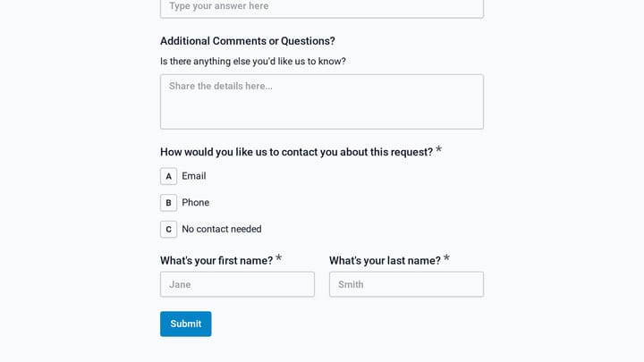
Task: Click the letter B key badge
Action: click(x=168, y=203)
